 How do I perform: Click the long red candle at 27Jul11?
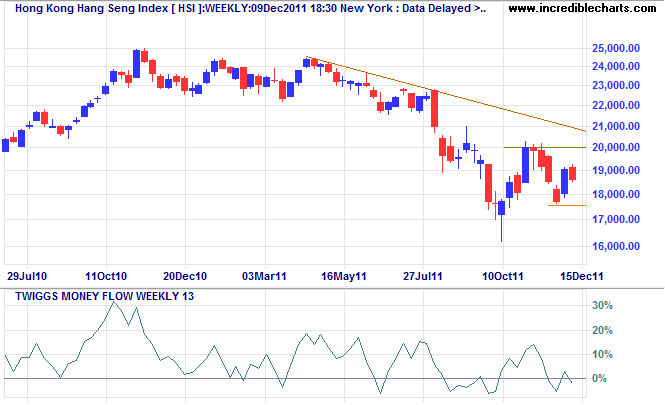[x=434, y=109]
